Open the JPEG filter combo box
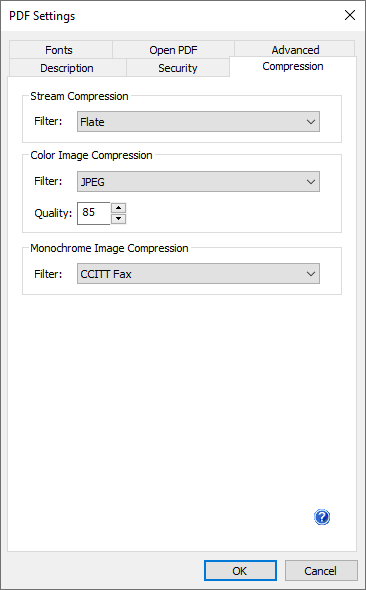The height and width of the screenshot is (590, 366). point(198,182)
